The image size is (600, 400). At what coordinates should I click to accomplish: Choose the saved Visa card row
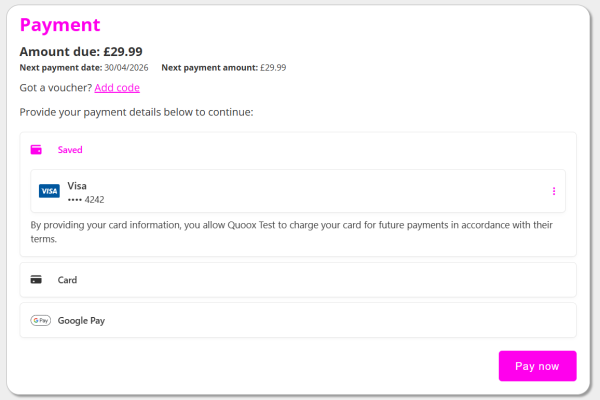[x=298, y=191]
